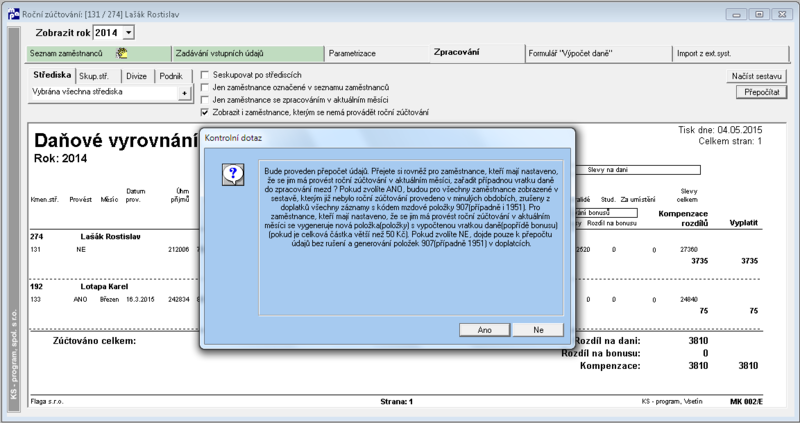This screenshot has height=423, width=800.
Task: Click the Slevy celkem value 27360
Action: [x=689, y=250]
